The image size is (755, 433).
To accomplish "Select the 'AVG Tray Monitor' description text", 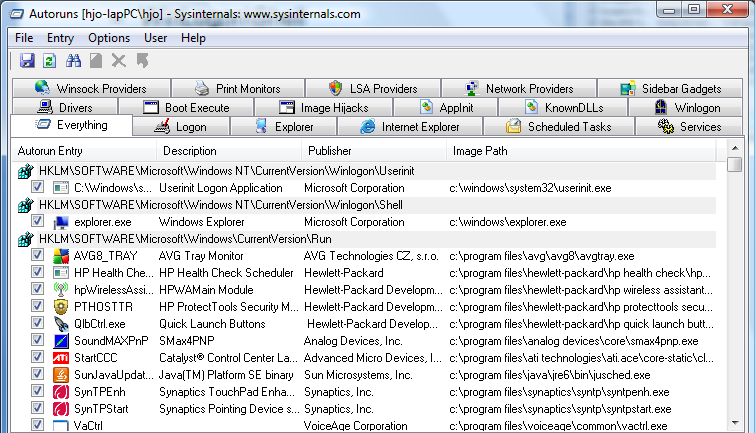I will 201,256.
